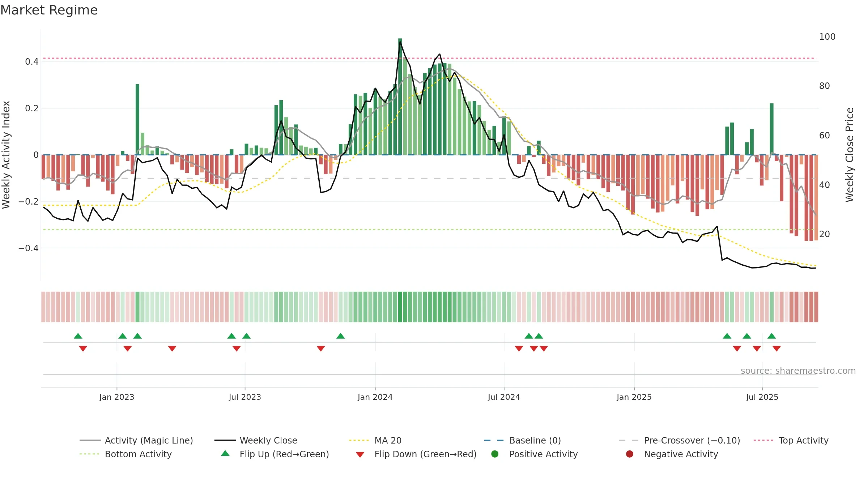Click the green Positive Activity legend dot

(x=495, y=454)
